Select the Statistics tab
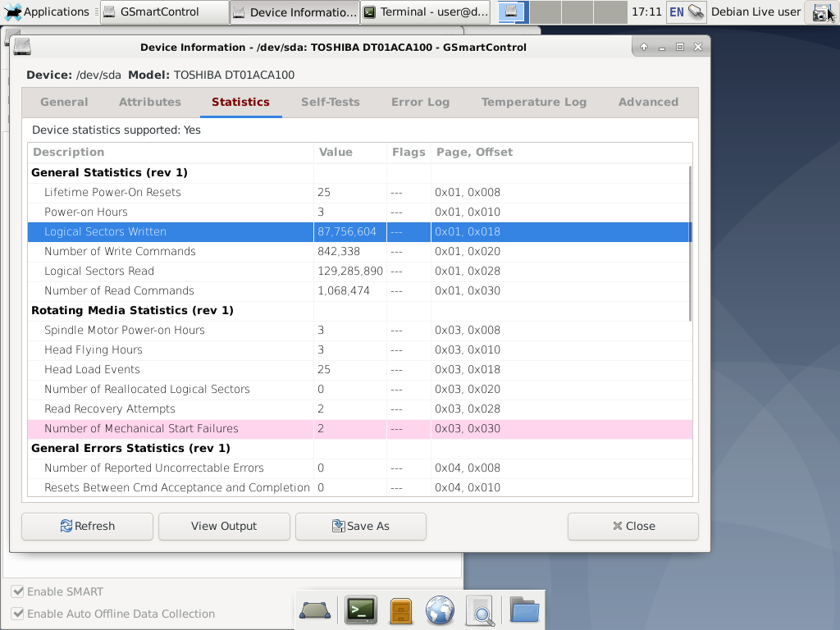The width and height of the screenshot is (840, 630). 240,103
